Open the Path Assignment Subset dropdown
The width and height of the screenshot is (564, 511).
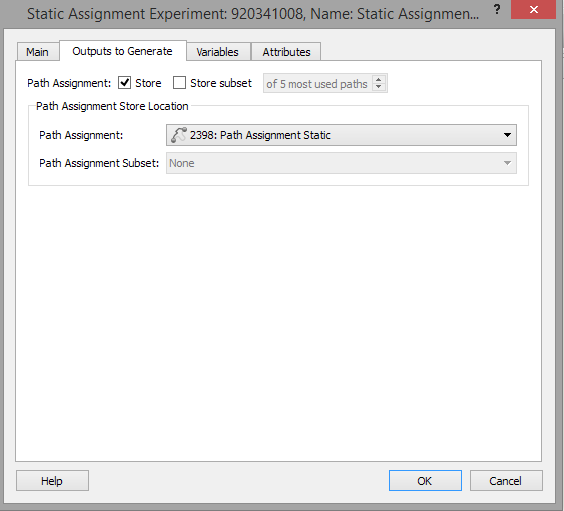click(x=341, y=163)
